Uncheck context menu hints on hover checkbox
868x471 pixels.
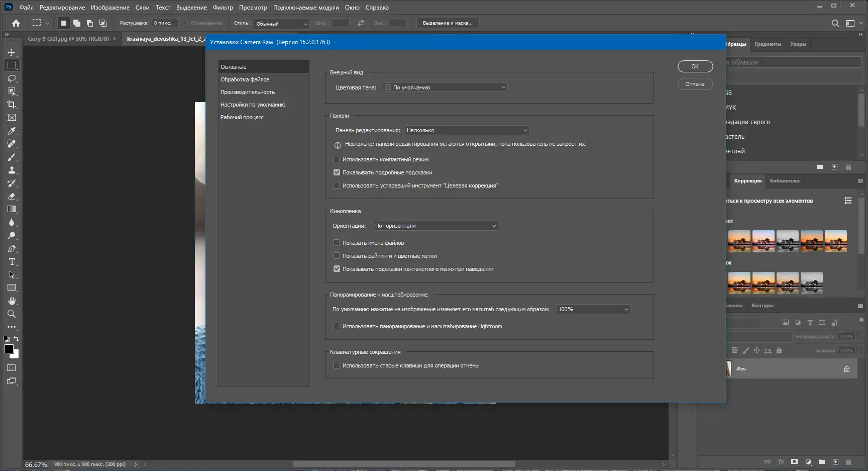click(x=337, y=269)
